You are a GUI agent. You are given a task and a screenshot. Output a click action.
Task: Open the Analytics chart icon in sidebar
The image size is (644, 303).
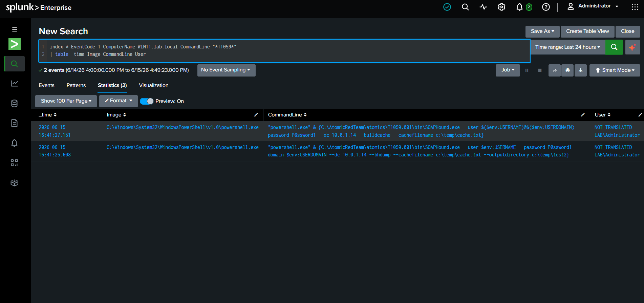15,83
